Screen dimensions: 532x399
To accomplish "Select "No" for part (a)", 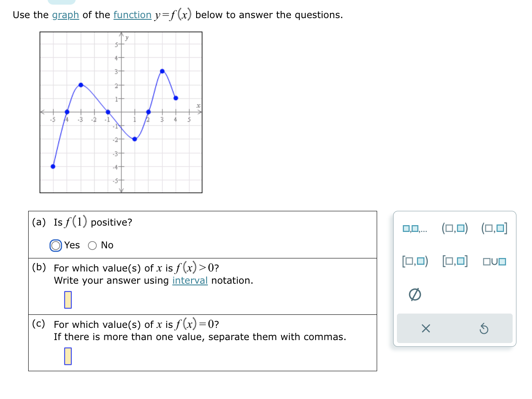I will [93, 245].
